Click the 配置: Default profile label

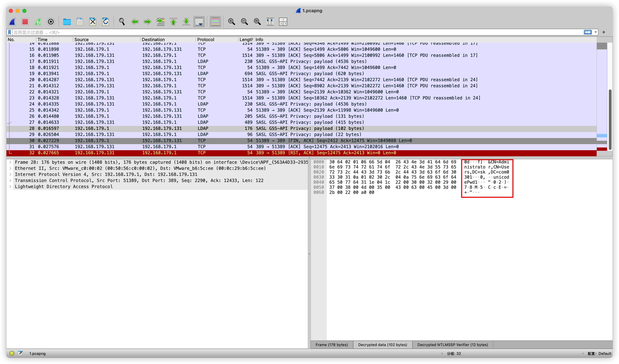pos(599,354)
